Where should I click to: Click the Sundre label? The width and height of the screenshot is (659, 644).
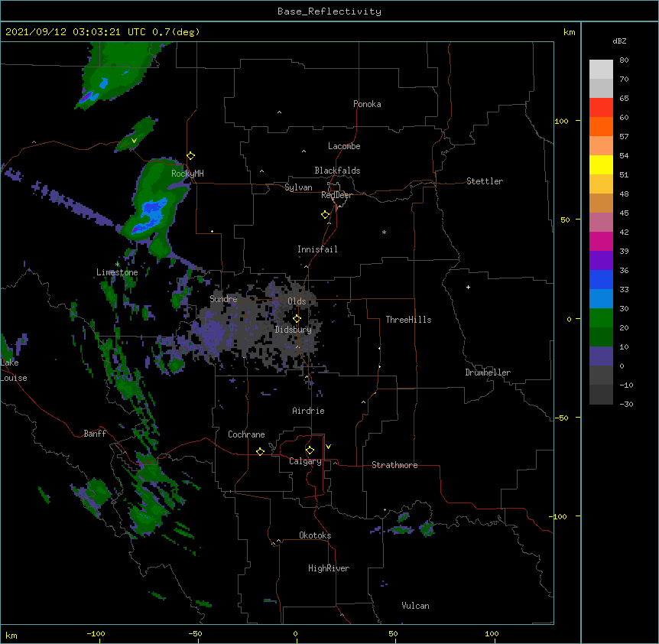pyautogui.click(x=223, y=299)
